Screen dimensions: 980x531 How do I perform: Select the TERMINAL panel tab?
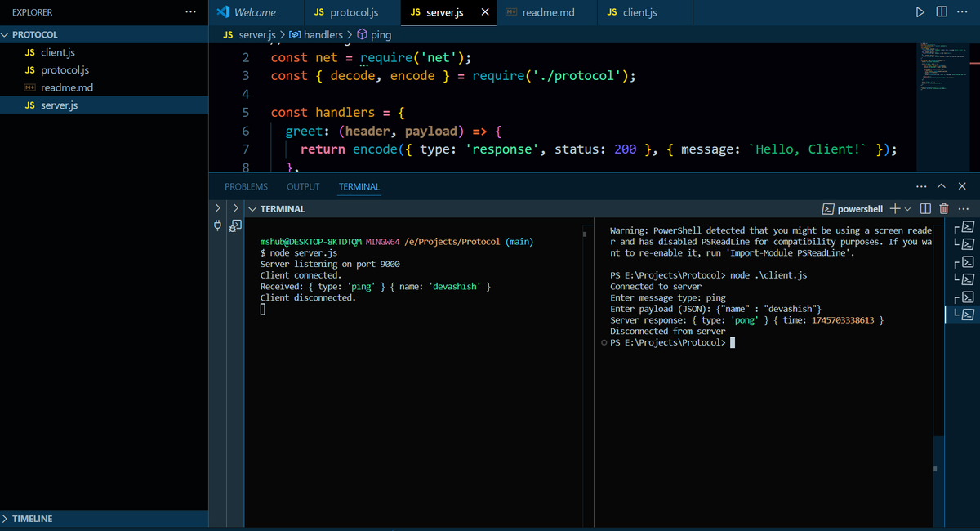(x=359, y=187)
